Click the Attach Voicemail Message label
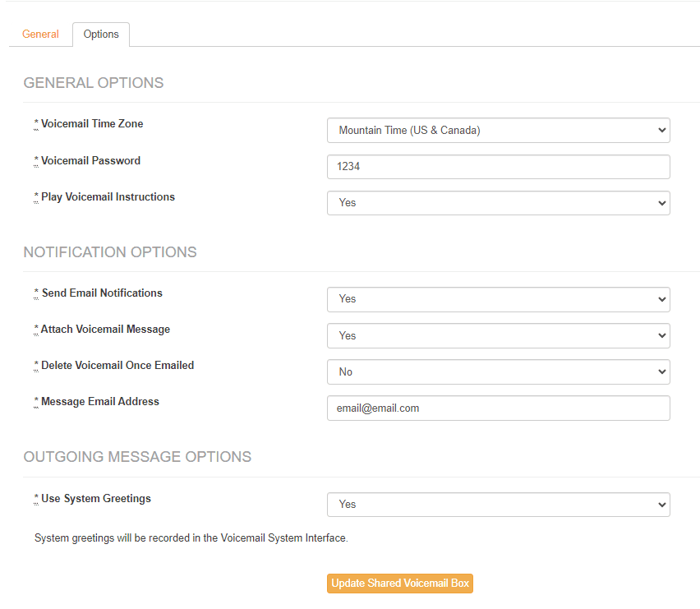 [102, 329]
